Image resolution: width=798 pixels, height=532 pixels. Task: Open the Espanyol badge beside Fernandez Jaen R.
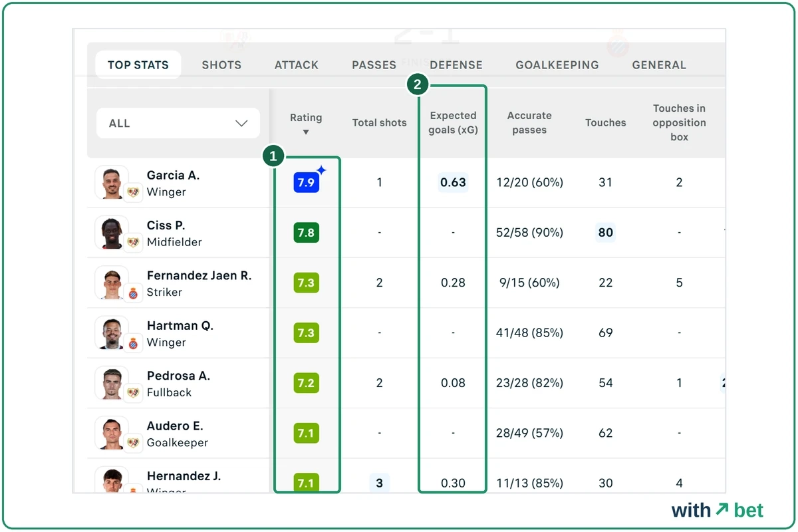(x=133, y=293)
